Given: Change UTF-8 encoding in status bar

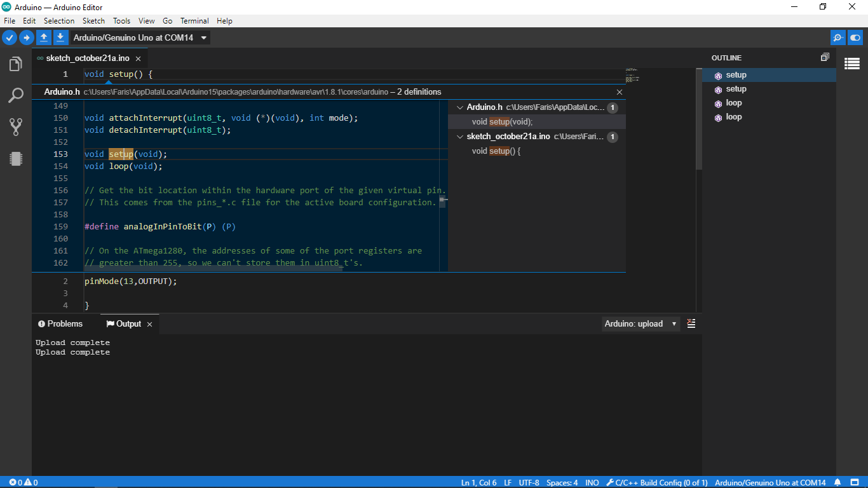Looking at the screenshot, I should click(x=529, y=482).
